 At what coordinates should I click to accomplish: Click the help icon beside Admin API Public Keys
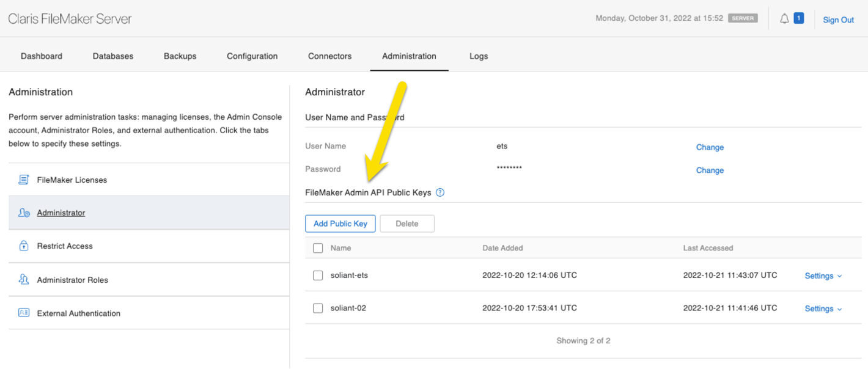pos(440,192)
